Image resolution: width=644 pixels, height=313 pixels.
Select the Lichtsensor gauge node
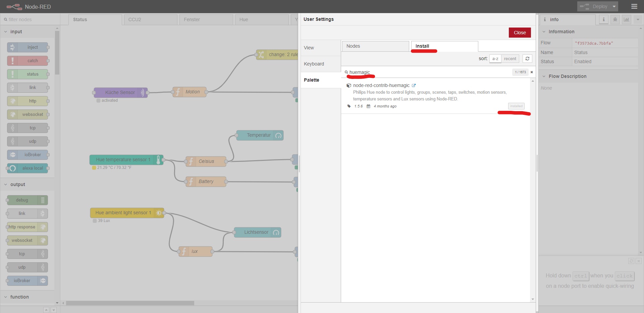(258, 232)
